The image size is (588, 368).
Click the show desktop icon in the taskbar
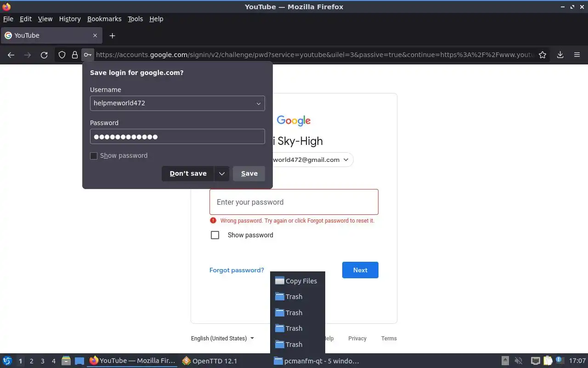(79, 361)
